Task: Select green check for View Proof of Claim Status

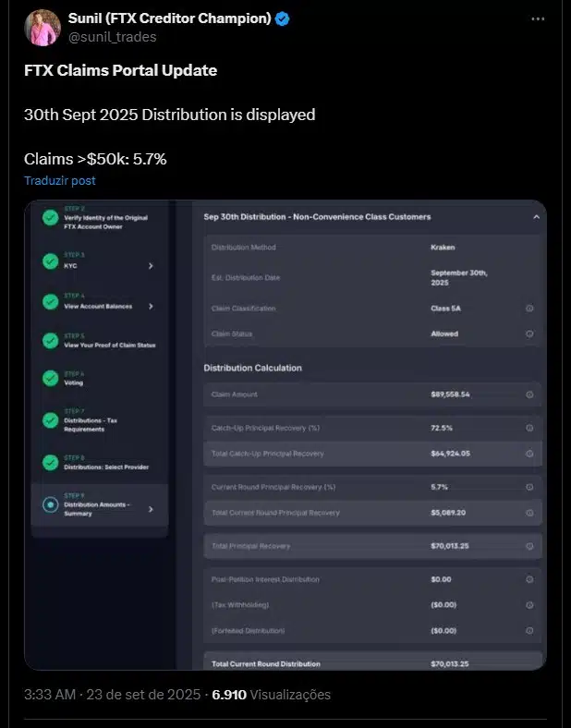Action: (x=50, y=340)
